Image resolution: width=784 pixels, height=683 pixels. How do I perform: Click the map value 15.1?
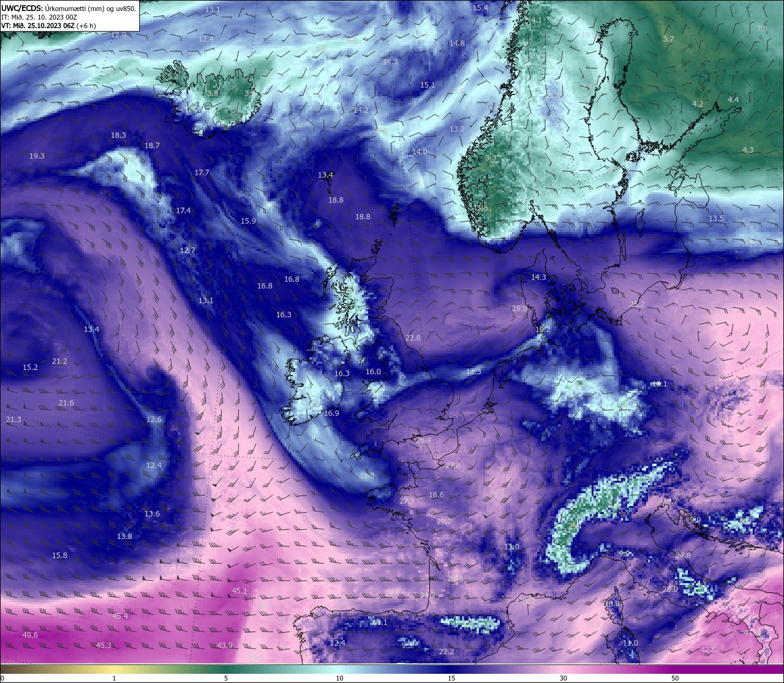(x=428, y=85)
